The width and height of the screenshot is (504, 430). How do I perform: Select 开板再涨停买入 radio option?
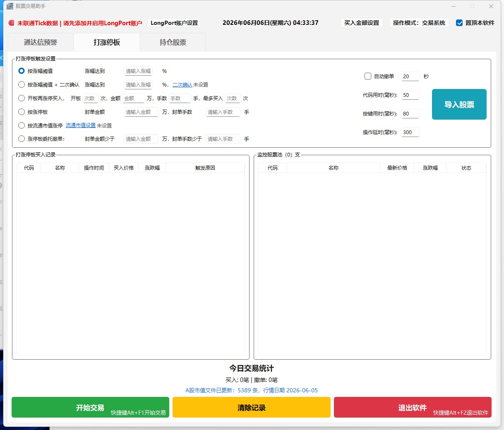click(x=22, y=98)
